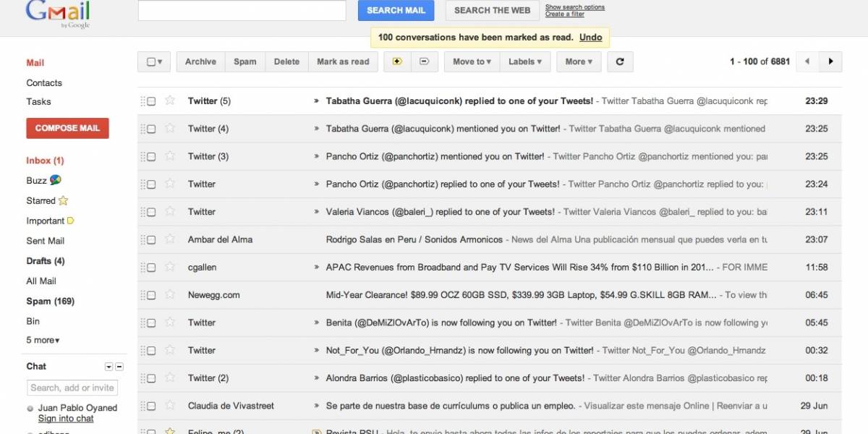Star the Twitter (4) conversation
The image size is (868, 434).
170,128
